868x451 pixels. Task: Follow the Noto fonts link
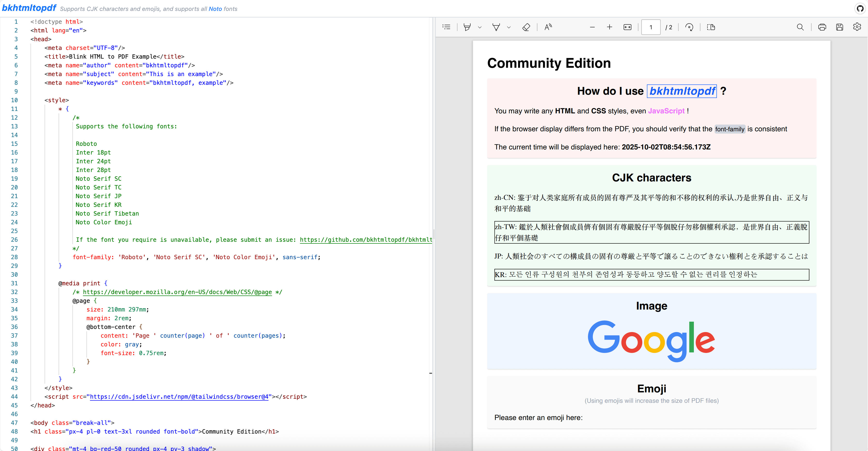click(215, 9)
